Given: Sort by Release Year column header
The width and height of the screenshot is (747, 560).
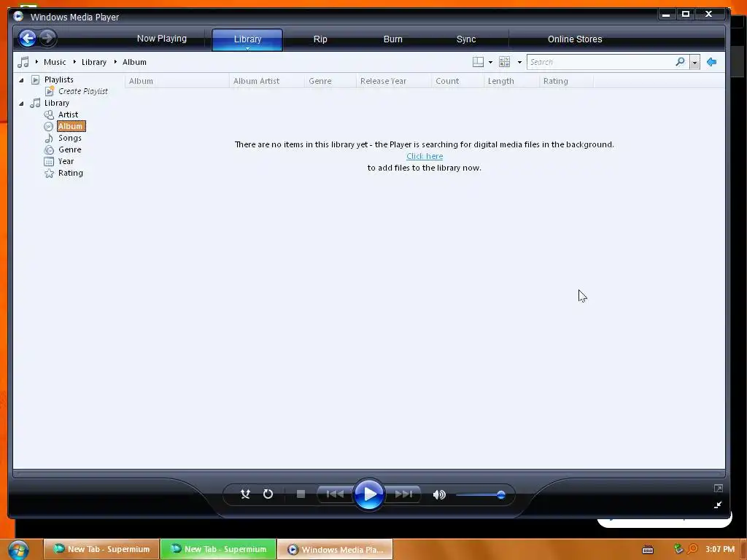Looking at the screenshot, I should click(393, 81).
